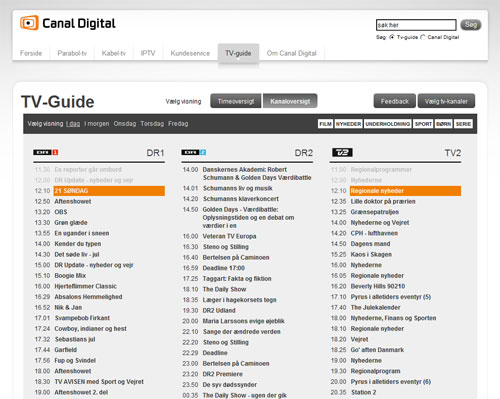This screenshot has width=500, height=399.
Task: Open Beverly Hills 90210 on TV2
Action: coord(378,286)
